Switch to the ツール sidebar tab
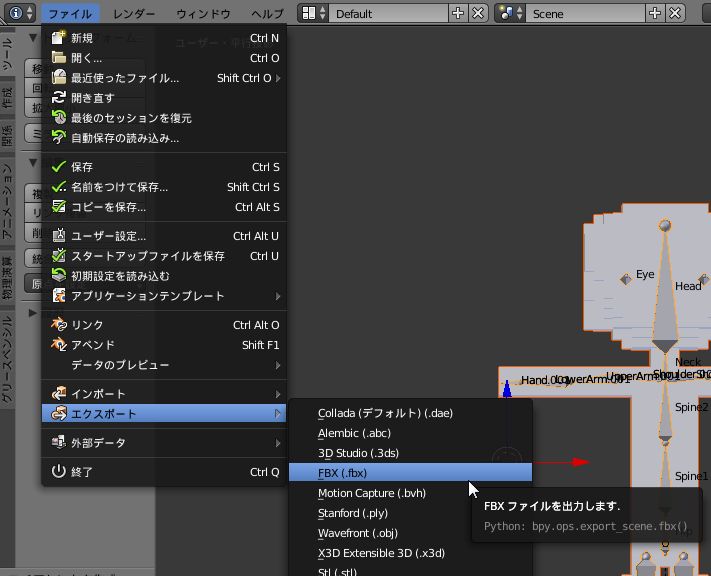711x576 pixels. 7,54
